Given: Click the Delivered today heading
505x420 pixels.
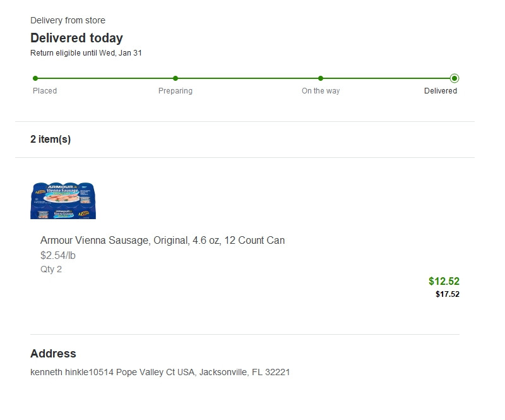Looking at the screenshot, I should coord(76,38).
